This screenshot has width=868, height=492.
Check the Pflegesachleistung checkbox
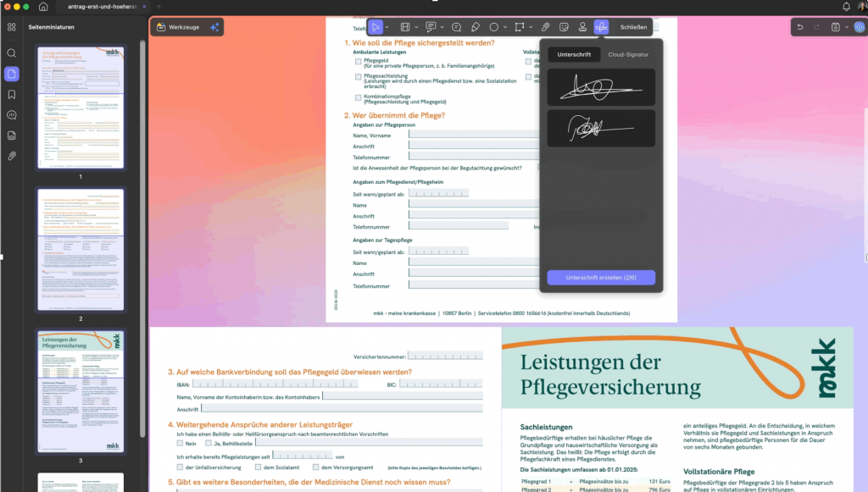pos(359,77)
